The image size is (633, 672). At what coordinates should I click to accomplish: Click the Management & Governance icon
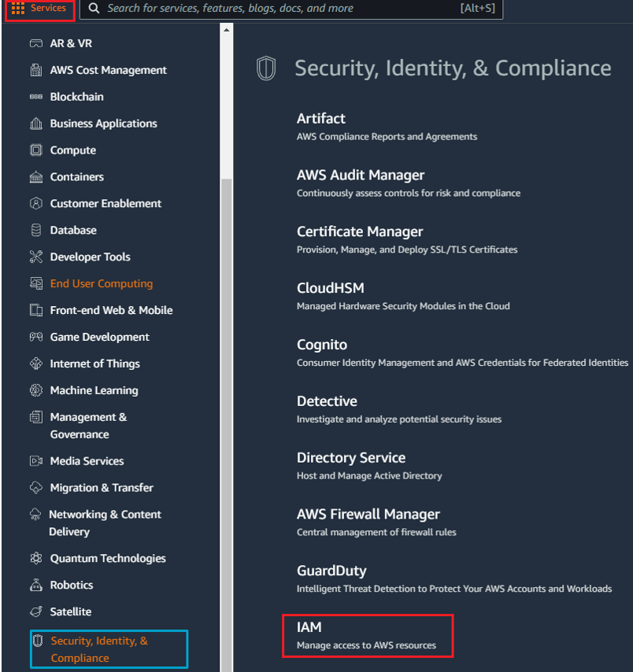pos(36,417)
